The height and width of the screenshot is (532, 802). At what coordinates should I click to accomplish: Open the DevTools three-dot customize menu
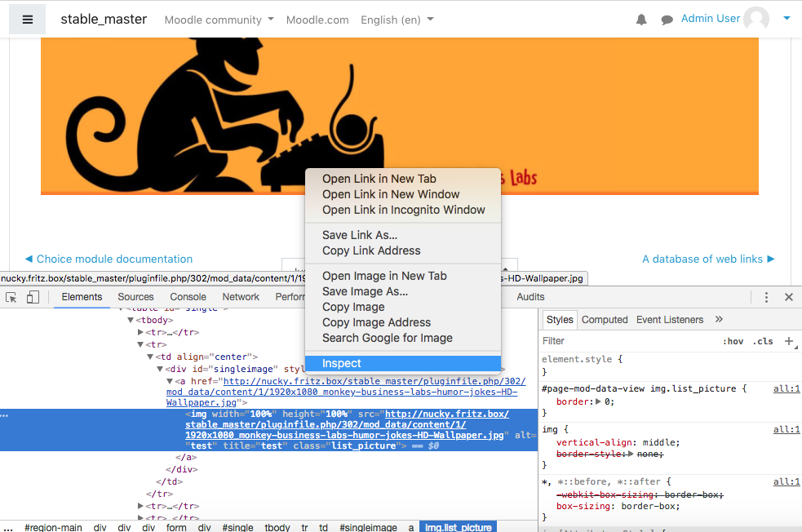[x=765, y=297]
